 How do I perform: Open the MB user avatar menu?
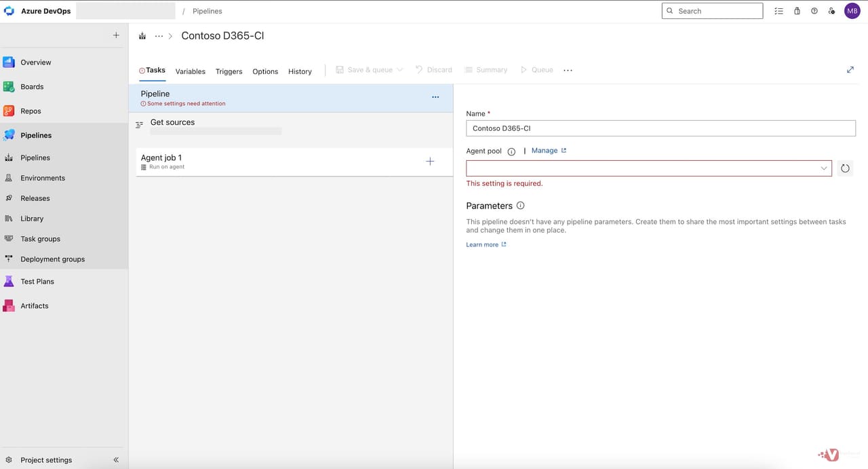[852, 11]
